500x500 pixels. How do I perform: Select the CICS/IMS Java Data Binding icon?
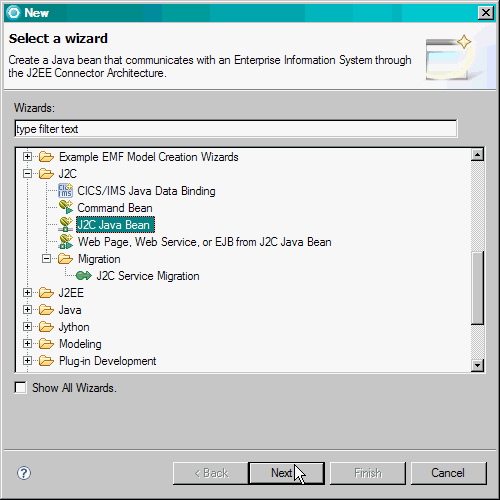coord(65,191)
